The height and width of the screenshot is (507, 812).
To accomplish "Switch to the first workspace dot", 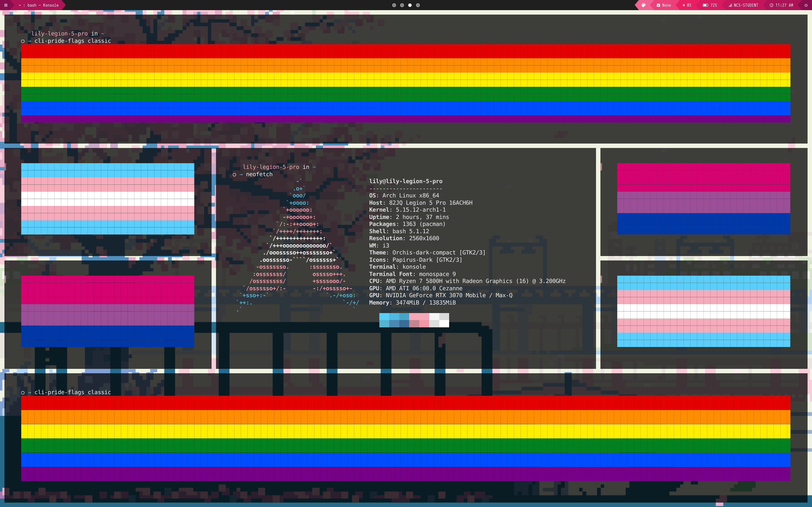I will pyautogui.click(x=394, y=5).
